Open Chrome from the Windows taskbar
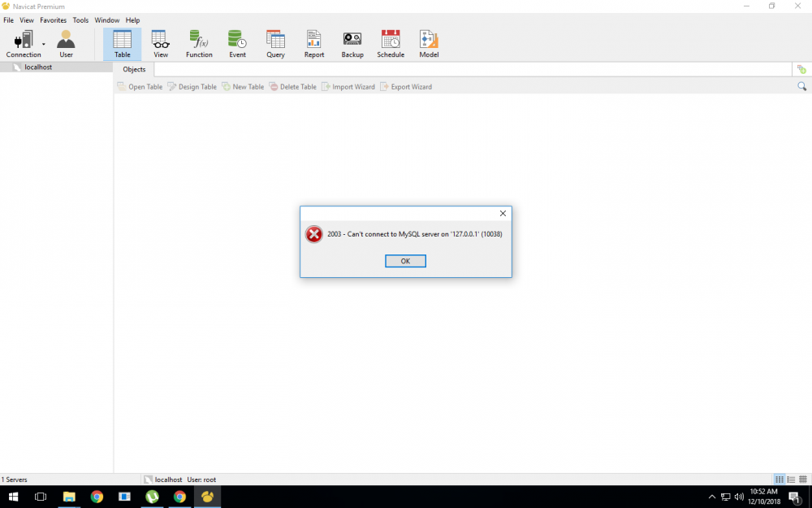Viewport: 812px width, 508px height. point(97,497)
